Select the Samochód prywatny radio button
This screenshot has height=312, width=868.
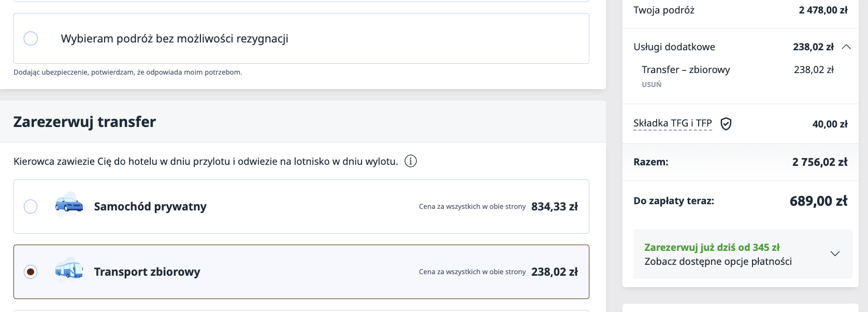pos(30,206)
